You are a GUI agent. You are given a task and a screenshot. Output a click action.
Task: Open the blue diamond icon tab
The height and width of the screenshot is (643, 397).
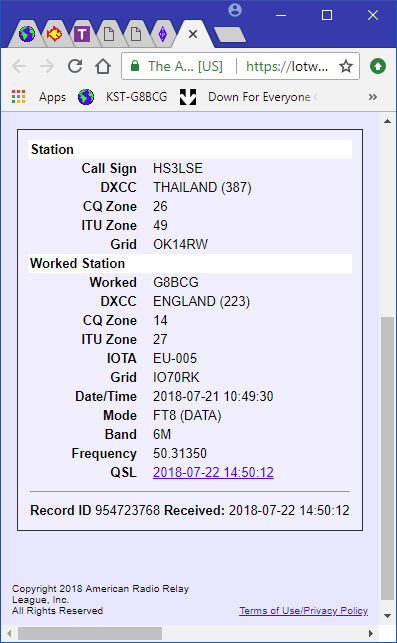pyautogui.click(x=163, y=34)
